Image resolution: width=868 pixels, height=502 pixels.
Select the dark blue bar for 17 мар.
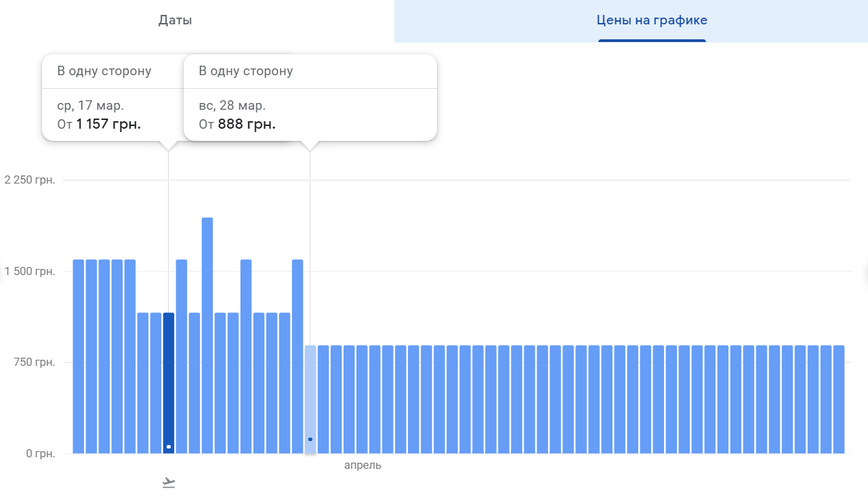169,379
